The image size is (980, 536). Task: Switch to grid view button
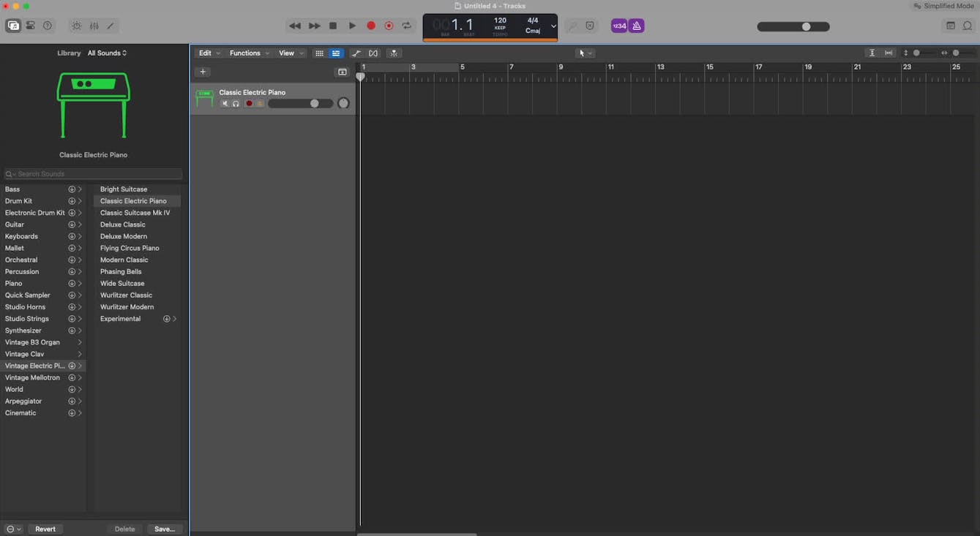(319, 53)
